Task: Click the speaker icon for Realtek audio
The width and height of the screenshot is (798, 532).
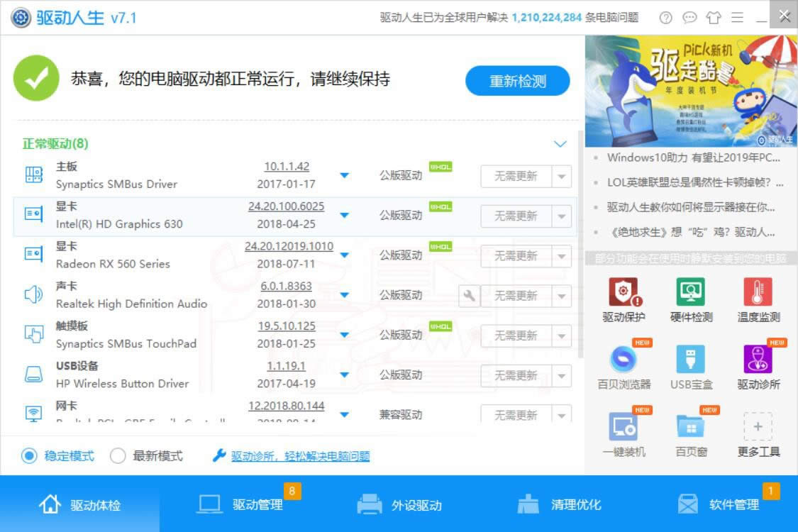Action: tap(33, 294)
